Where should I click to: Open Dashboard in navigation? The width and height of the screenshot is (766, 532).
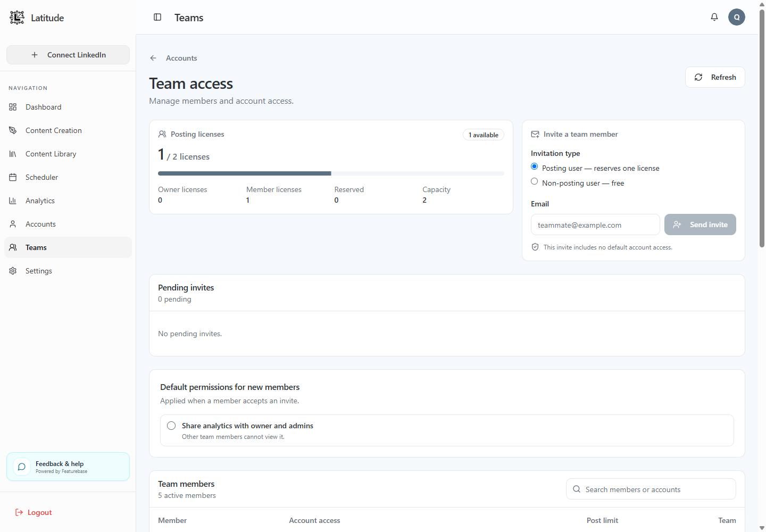[68, 107]
